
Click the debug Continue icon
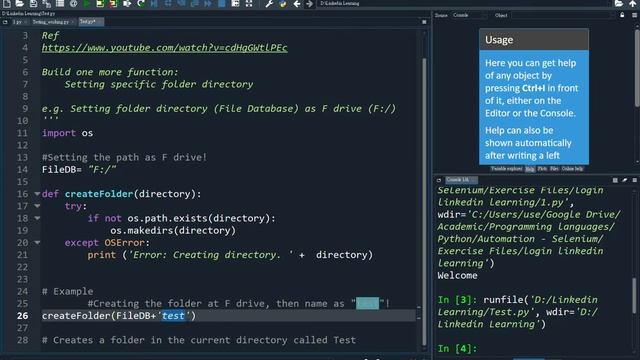(x=208, y=3)
